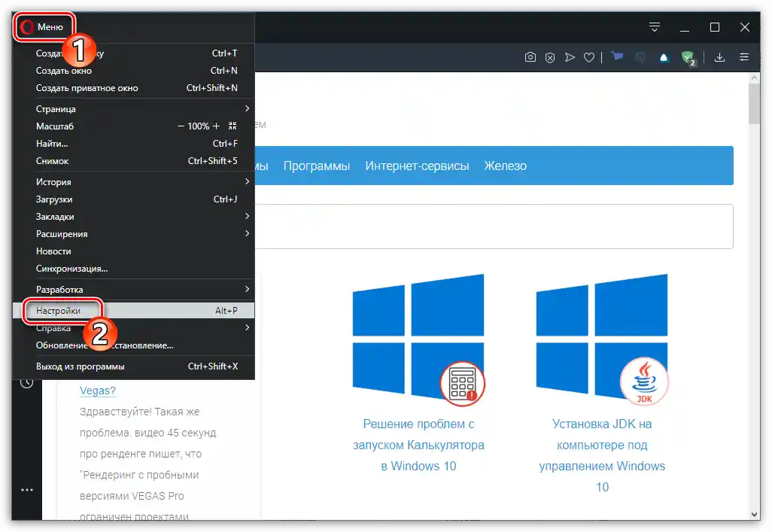
Task: Open the white droplet extension icon
Action: point(664,58)
